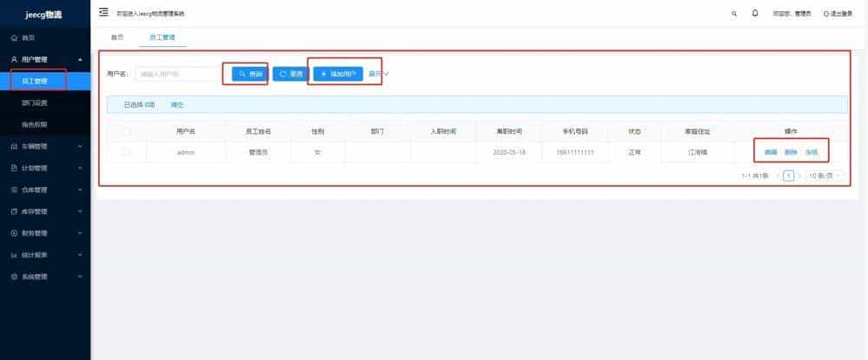Toggle the select-all checkbox in table header
This screenshot has height=360, width=868.
(x=128, y=132)
